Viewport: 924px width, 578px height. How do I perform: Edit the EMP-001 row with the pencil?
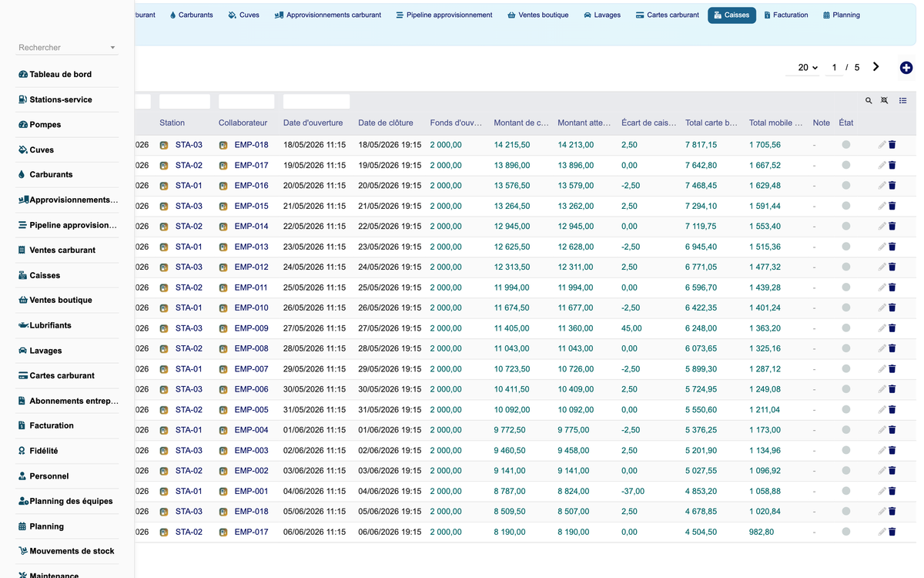(882, 491)
